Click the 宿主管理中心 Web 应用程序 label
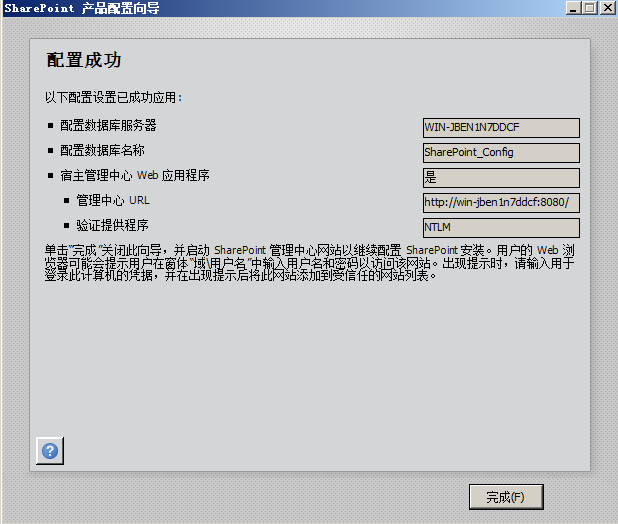 click(x=135, y=175)
